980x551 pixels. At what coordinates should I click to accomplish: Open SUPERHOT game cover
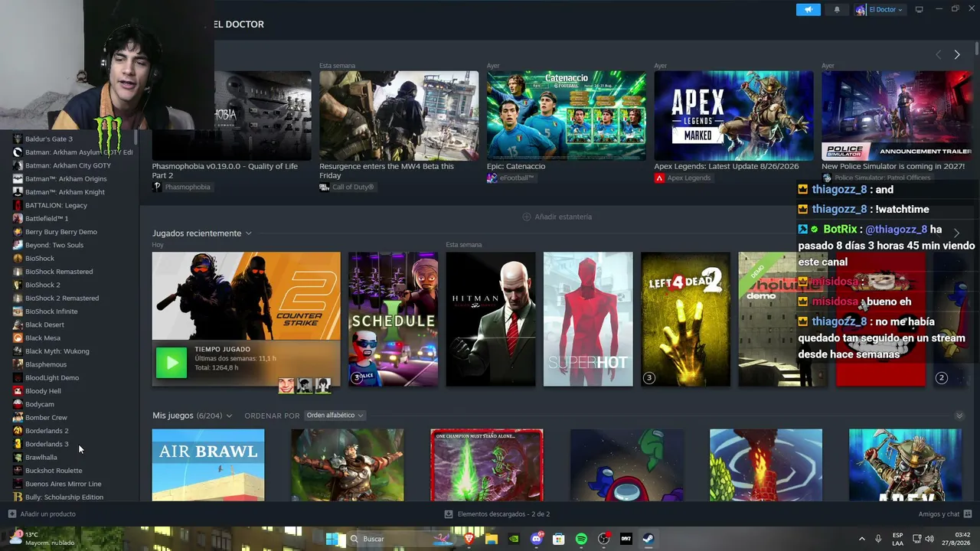[588, 319]
